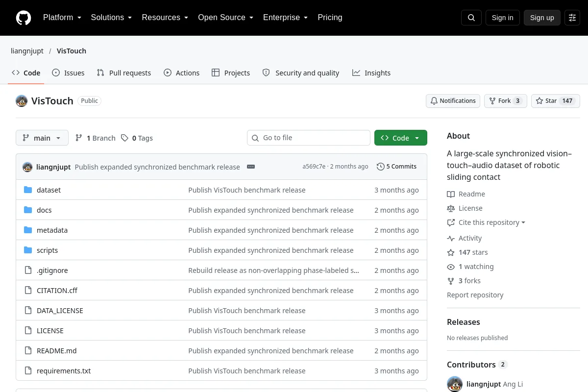Click the README.md file icon

pyautogui.click(x=28, y=351)
